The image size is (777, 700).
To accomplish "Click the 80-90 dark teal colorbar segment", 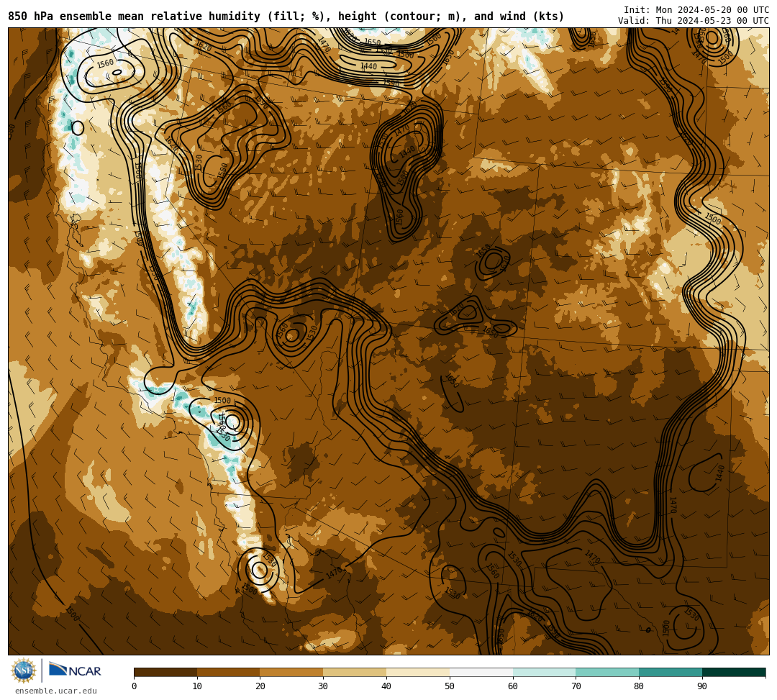I will point(671,672).
